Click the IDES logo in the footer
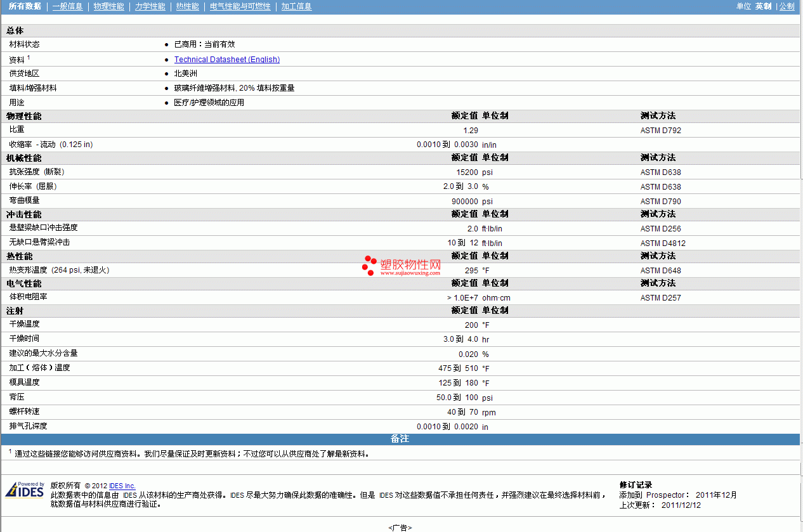 [25, 490]
